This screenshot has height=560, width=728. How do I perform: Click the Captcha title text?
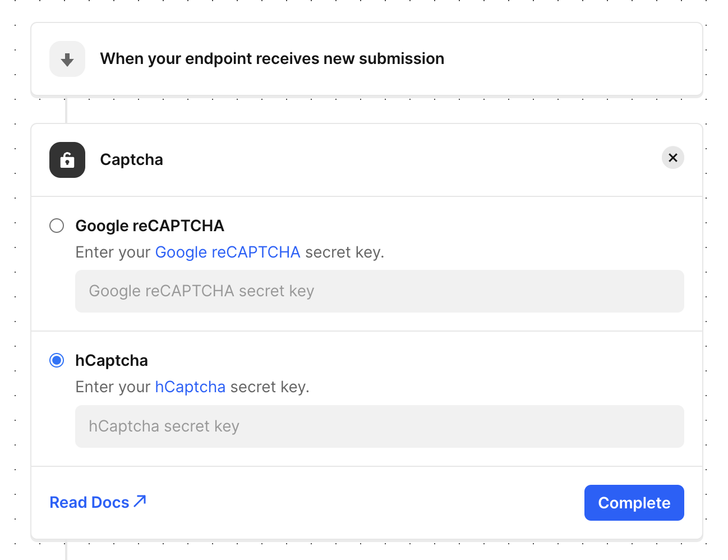(132, 160)
